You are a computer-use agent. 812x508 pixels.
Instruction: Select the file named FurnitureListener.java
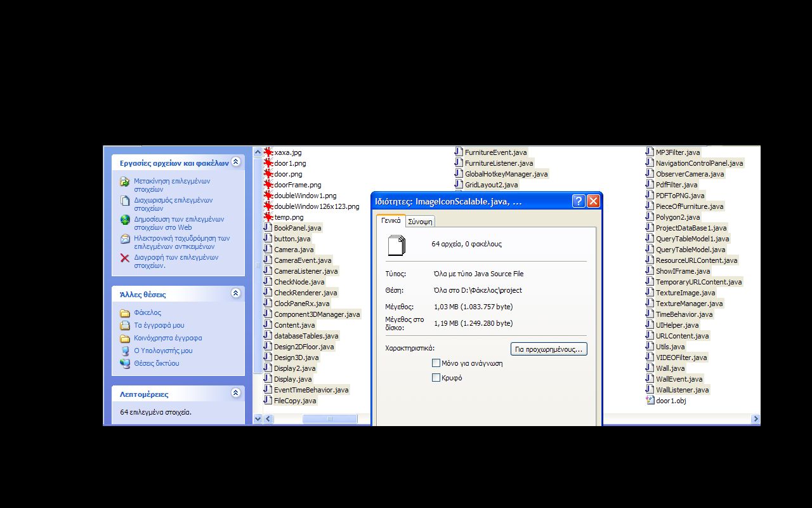point(499,163)
